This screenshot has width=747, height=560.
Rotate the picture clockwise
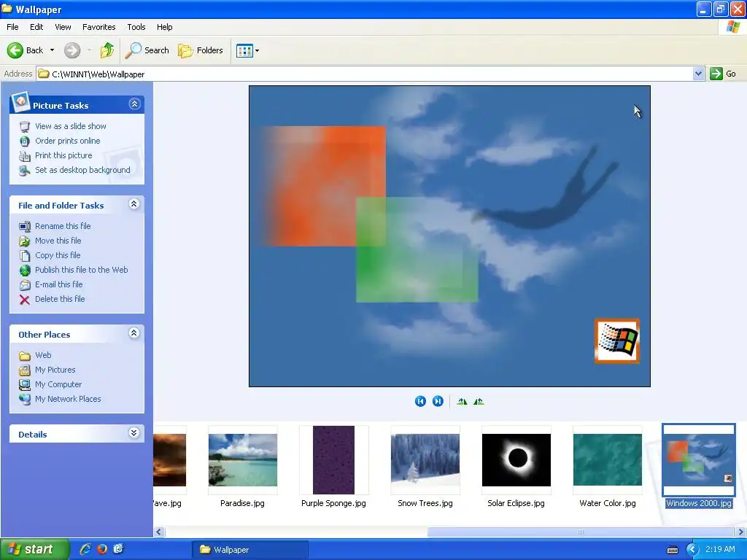(462, 402)
